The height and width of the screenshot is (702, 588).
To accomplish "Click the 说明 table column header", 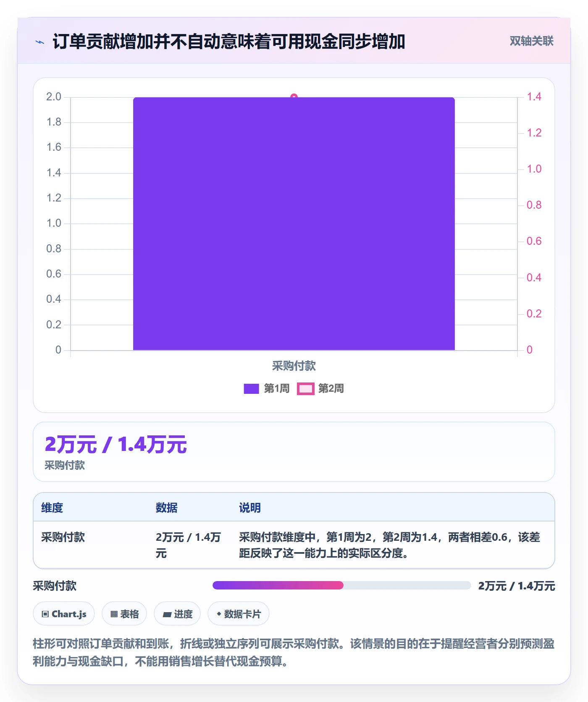I will tap(250, 508).
